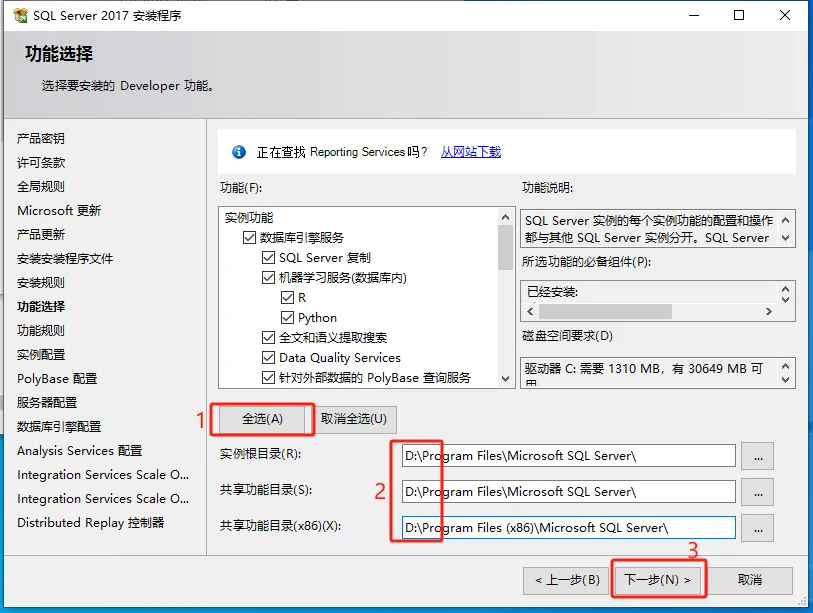Browse for 共享功能目录(x86) with ... button
Viewport: 813px width, 613px height.
(758, 528)
